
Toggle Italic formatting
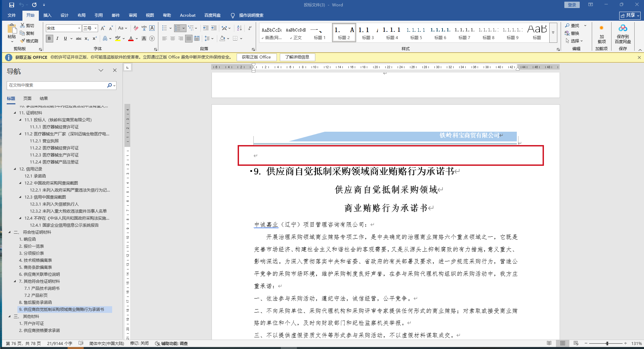coord(57,38)
